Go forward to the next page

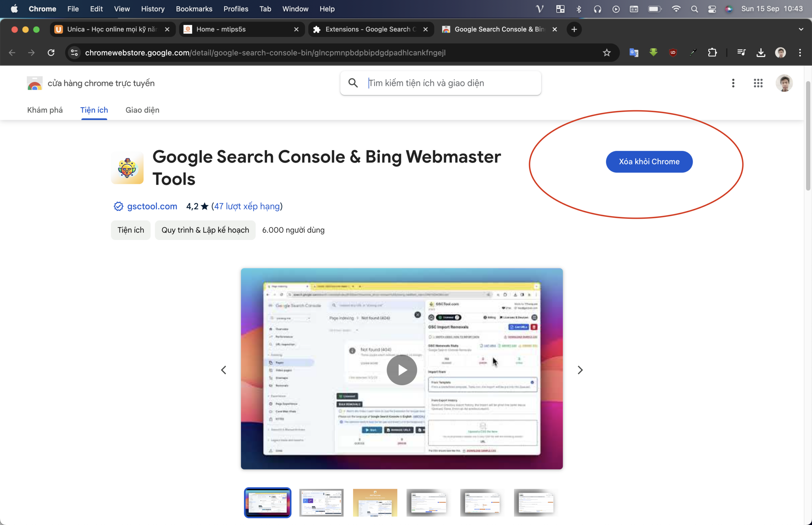pyautogui.click(x=31, y=53)
